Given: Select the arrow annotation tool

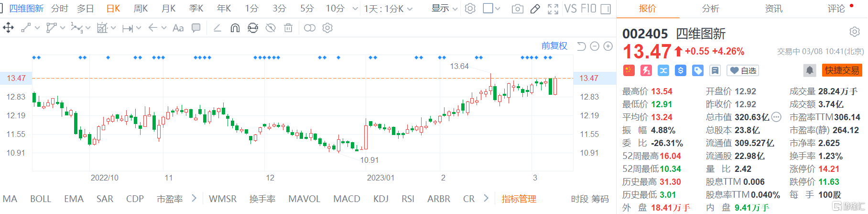Looking at the screenshot, I should (x=153, y=28).
